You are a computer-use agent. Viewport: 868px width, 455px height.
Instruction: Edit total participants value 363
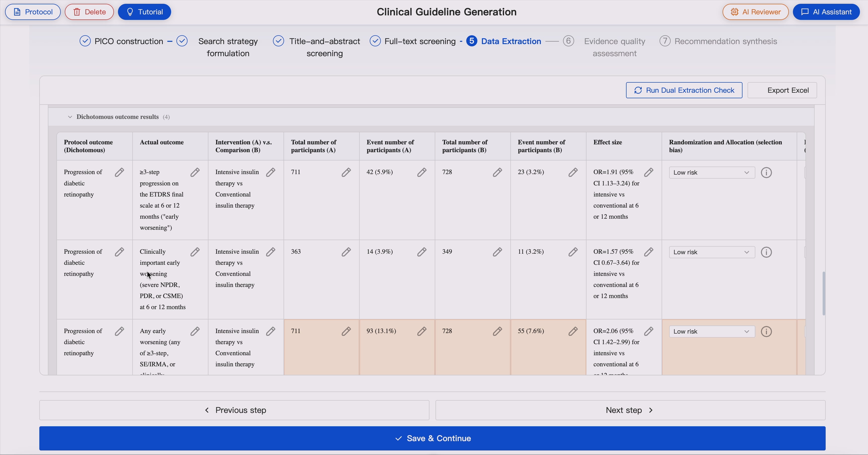point(346,252)
